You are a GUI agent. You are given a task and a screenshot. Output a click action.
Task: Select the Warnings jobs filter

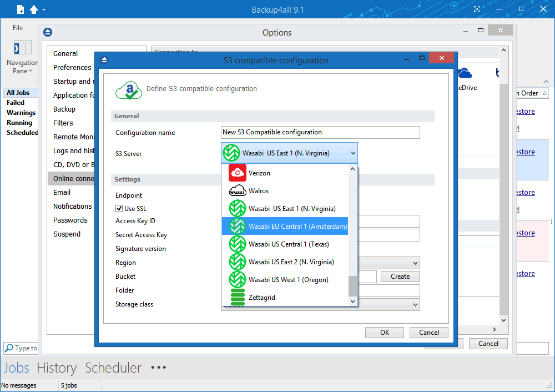click(21, 113)
